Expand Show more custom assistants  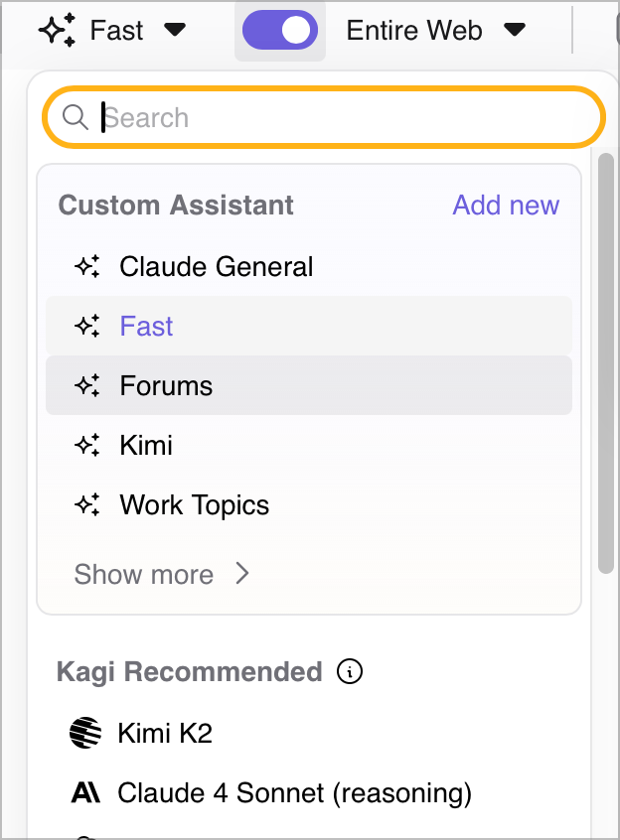(x=161, y=575)
